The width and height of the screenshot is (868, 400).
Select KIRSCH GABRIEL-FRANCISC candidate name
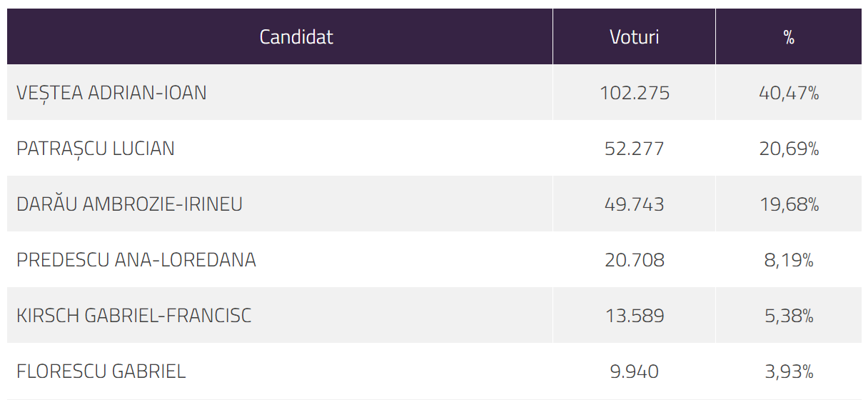tap(133, 316)
